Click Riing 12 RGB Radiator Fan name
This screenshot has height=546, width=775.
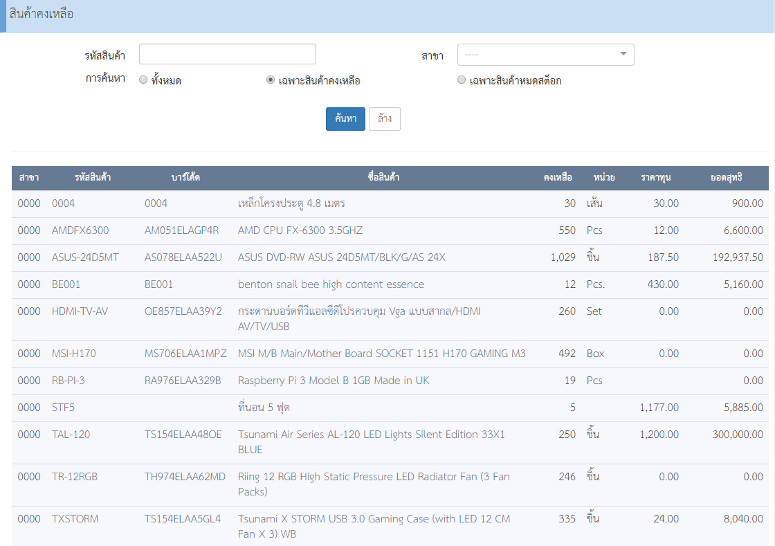coord(374,484)
